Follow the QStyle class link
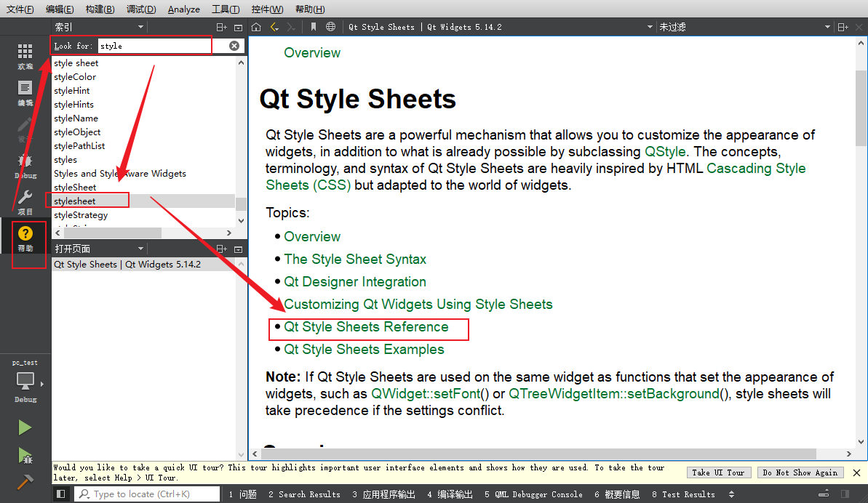868x503 pixels. click(665, 151)
